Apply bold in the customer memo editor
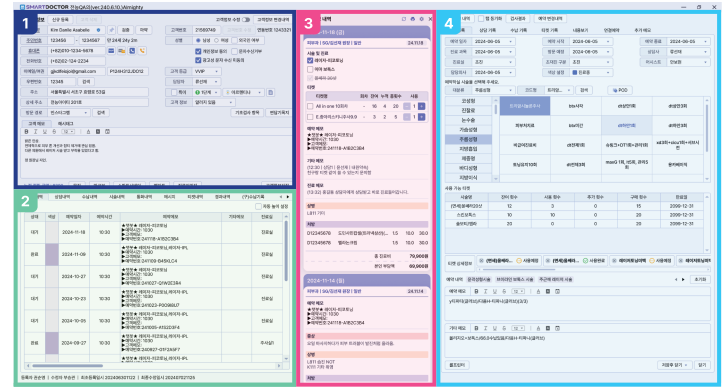The width and height of the screenshot is (726, 390). point(26,132)
